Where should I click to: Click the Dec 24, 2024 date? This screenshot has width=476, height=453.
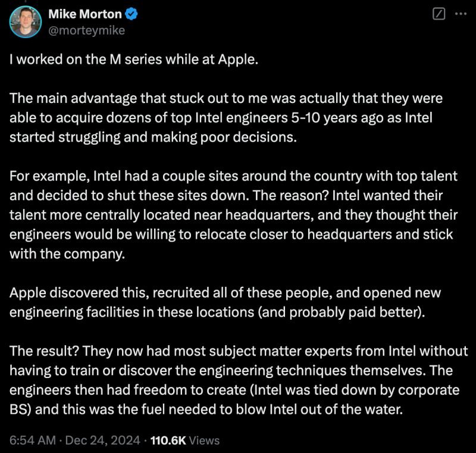click(x=102, y=440)
